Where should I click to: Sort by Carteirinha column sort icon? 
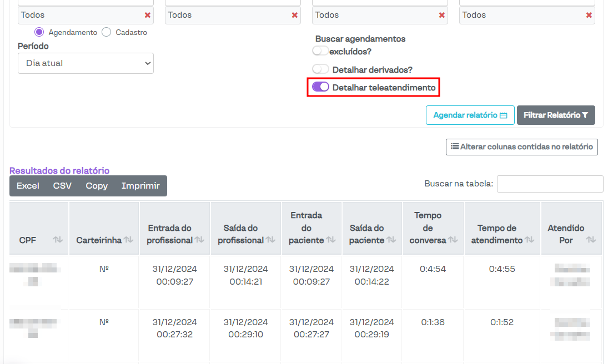[128, 240]
